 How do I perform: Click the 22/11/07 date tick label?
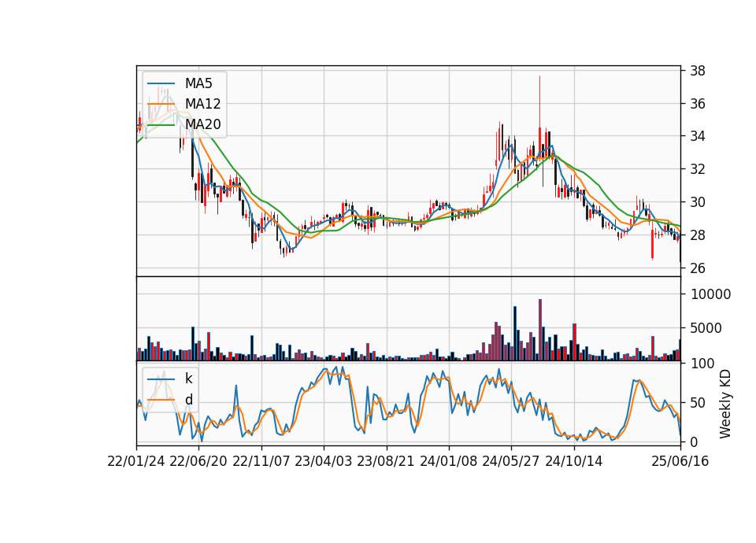point(261,461)
